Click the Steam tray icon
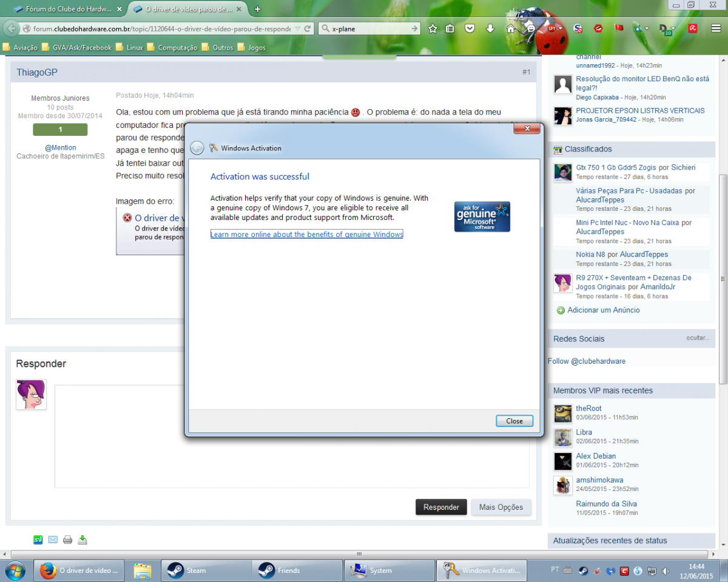Image resolution: width=728 pixels, height=582 pixels. [x=582, y=570]
